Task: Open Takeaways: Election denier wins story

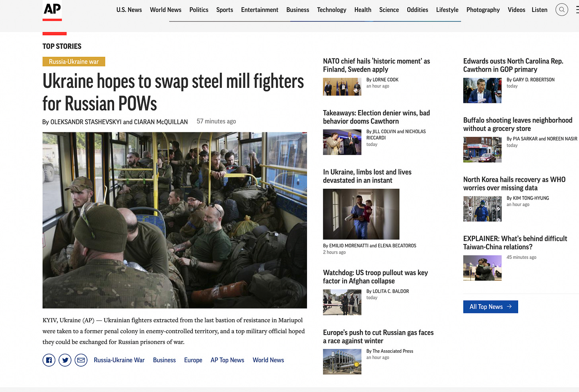Action: point(376,117)
